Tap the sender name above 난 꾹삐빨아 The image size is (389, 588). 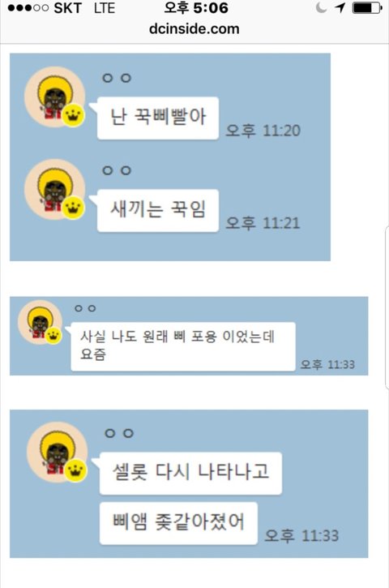pyautogui.click(x=117, y=78)
